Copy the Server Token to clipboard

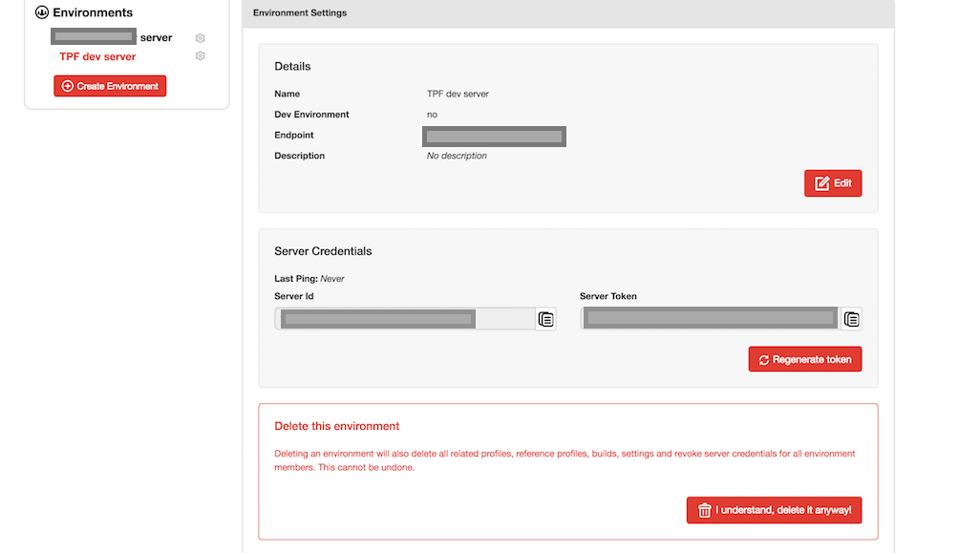click(852, 319)
